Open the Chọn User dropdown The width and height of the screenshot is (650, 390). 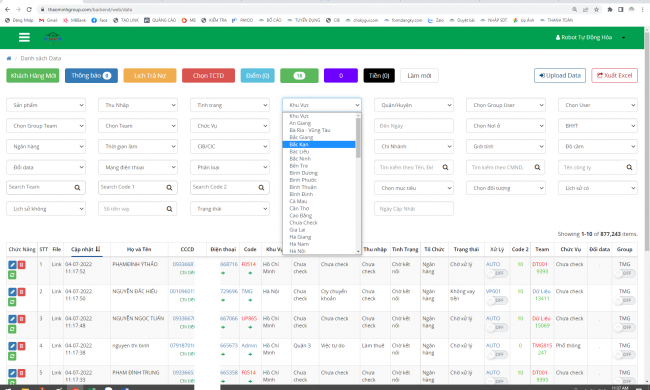pos(598,105)
